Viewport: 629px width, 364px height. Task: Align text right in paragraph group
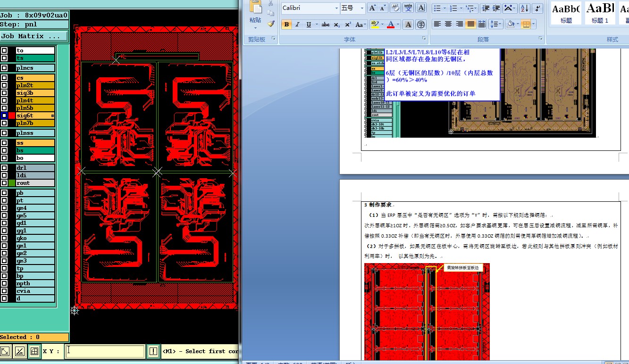click(460, 24)
